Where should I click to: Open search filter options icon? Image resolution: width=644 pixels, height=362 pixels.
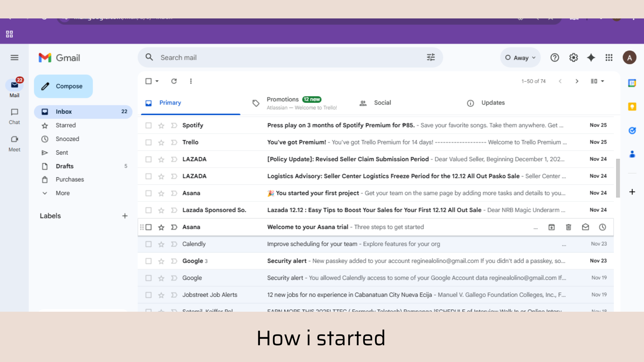coord(431,57)
